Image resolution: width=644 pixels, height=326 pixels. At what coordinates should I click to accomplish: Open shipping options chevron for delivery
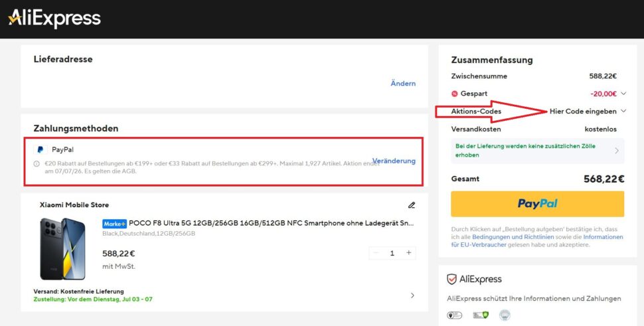[x=412, y=295]
